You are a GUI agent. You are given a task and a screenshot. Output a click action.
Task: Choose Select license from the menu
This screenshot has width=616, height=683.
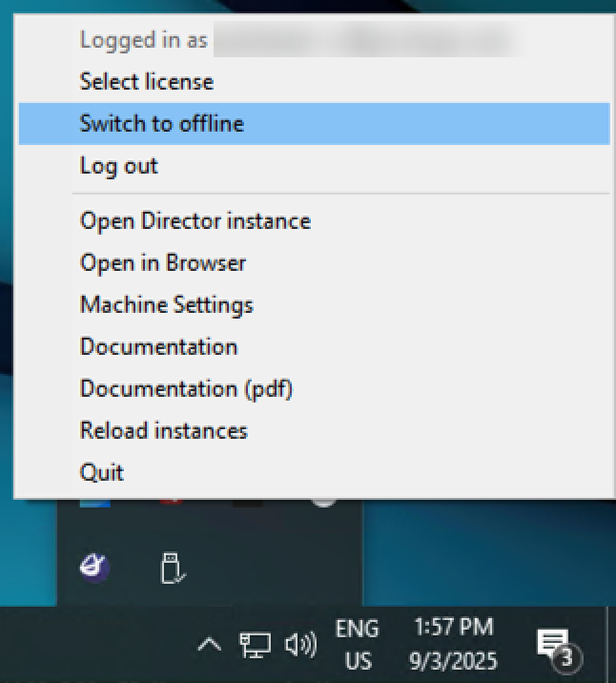147,82
